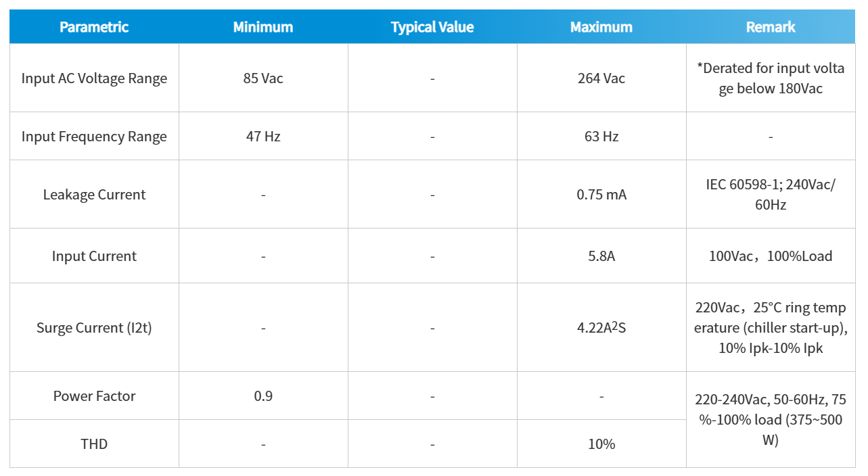Screen dimensions: 868x476
Task: Click the Parametric column header
Action: pyautogui.click(x=94, y=27)
